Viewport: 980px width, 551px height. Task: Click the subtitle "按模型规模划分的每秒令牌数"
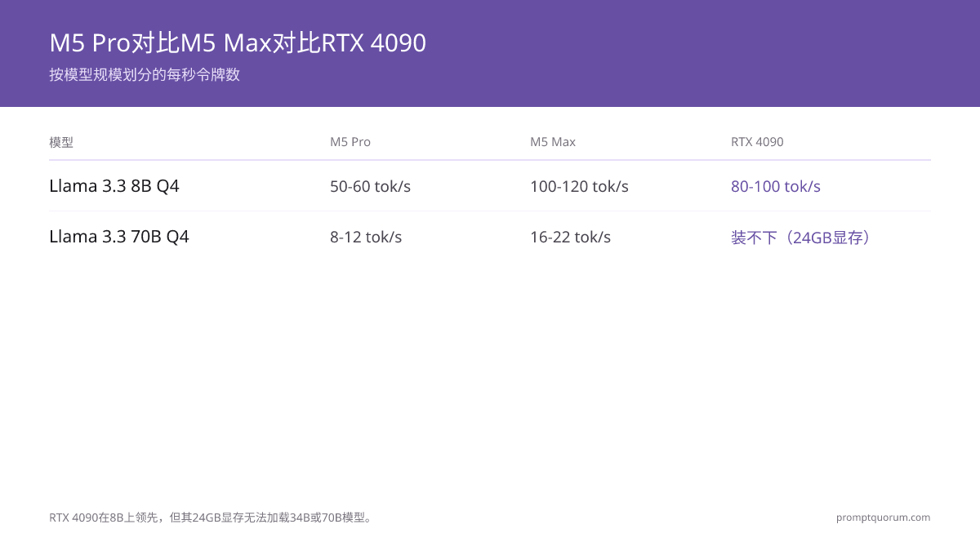[145, 75]
